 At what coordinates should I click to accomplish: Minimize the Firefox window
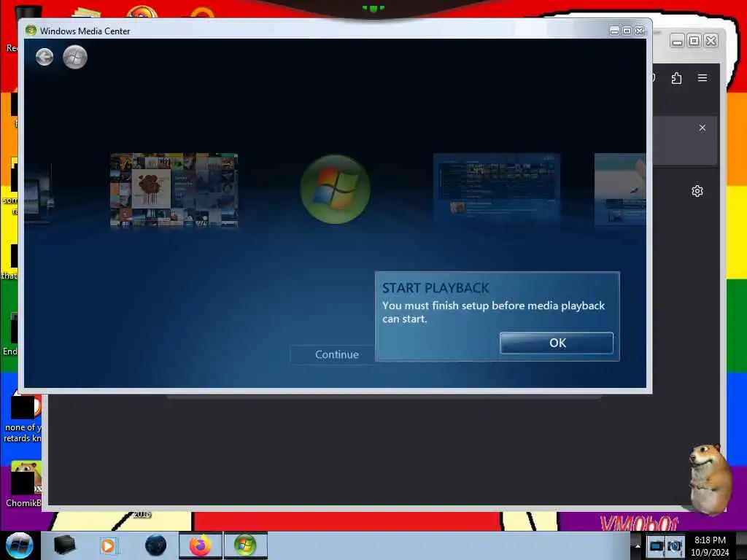point(677,41)
